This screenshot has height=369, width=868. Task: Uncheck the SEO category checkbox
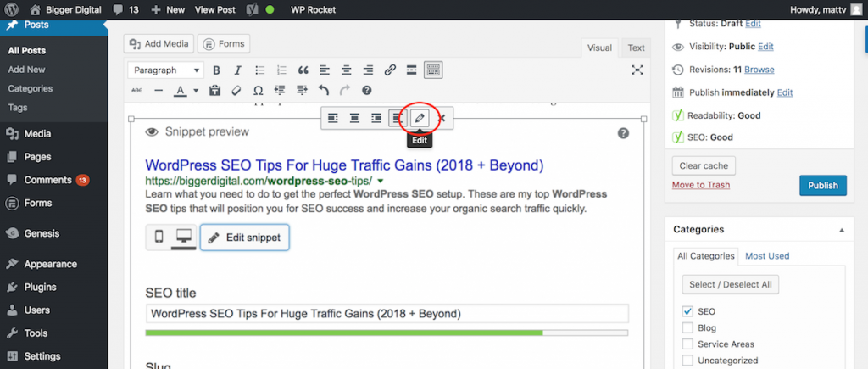tap(687, 312)
